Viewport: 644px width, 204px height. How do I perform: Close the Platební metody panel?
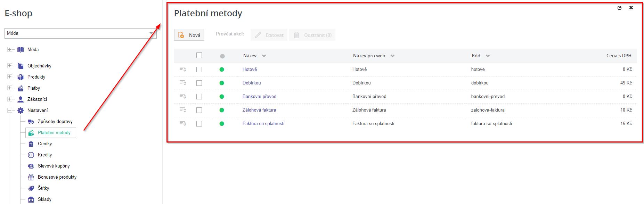[x=631, y=8]
